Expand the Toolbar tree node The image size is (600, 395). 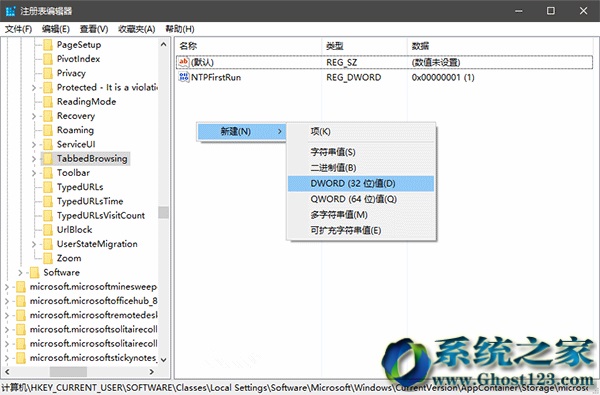(34, 173)
